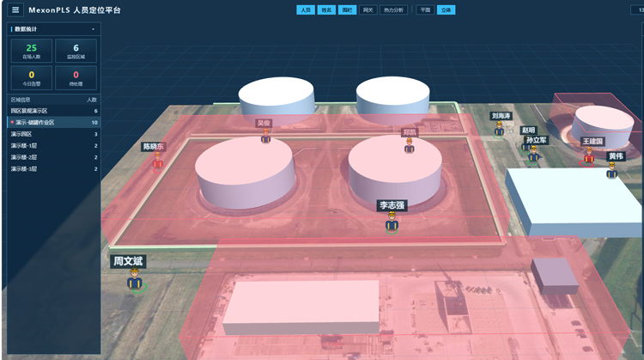Click the storage tank beside 李志强
The image size is (644, 360).
point(395,170)
